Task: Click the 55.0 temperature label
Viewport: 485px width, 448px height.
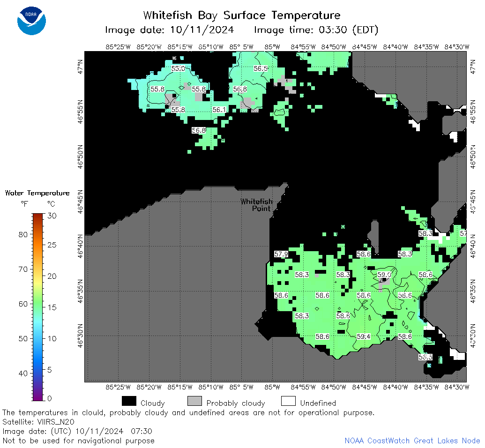Action: [178, 68]
